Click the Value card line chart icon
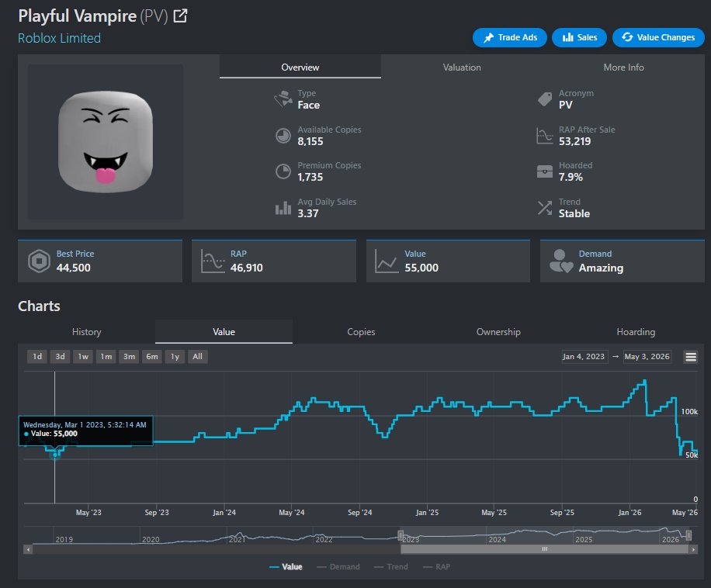The image size is (711, 588). point(387,261)
